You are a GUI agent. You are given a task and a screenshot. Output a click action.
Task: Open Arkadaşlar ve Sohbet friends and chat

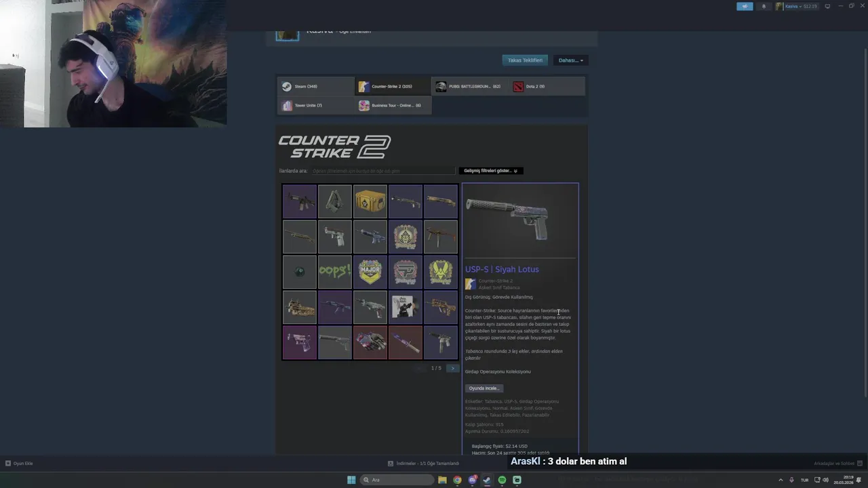(x=837, y=464)
